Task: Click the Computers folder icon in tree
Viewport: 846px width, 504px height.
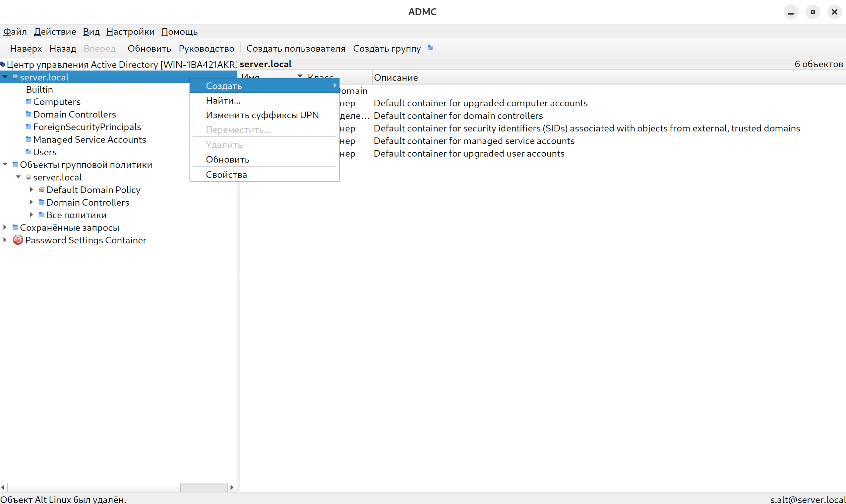Action: coord(29,102)
